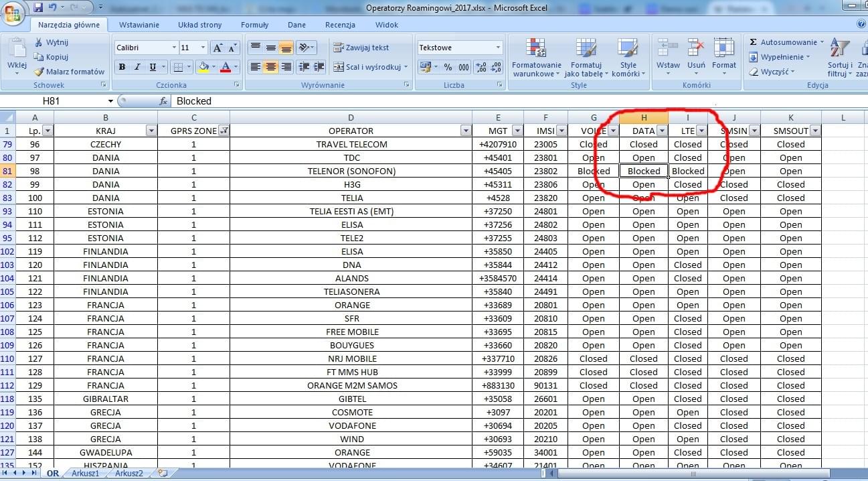Apply the red font color
The width and height of the screenshot is (868, 481).
pyautogui.click(x=226, y=67)
